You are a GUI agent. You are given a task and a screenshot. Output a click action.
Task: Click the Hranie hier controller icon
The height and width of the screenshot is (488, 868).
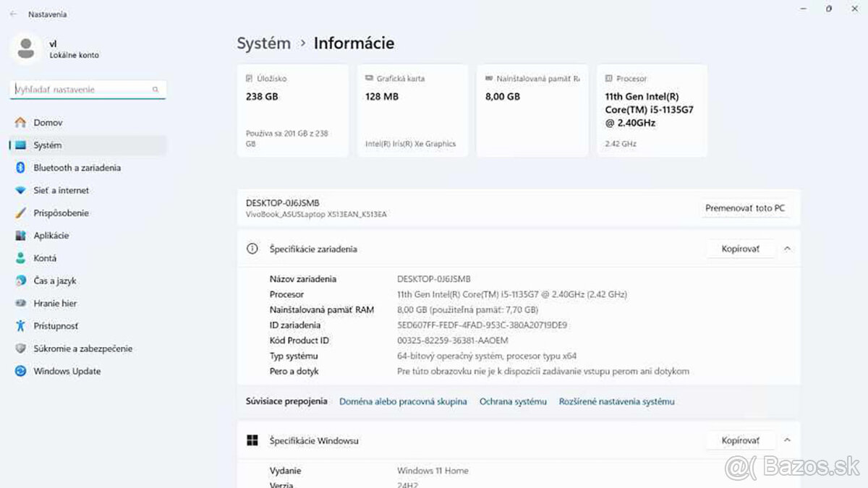coord(22,303)
